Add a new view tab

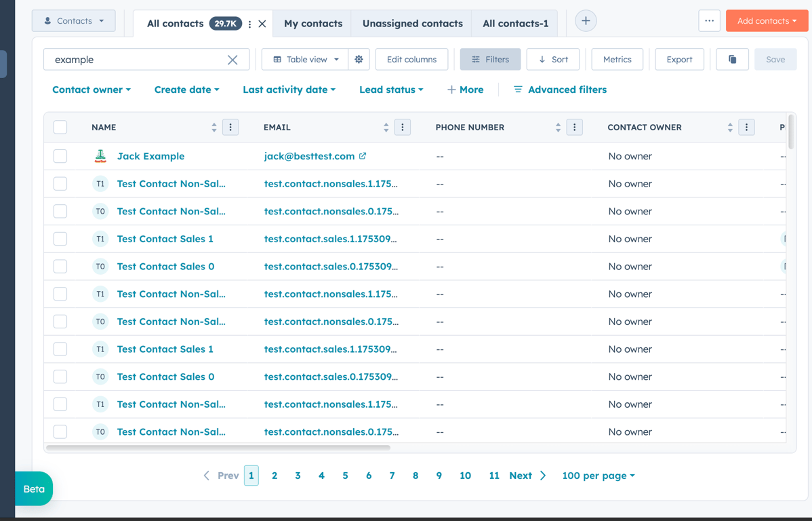pos(586,21)
